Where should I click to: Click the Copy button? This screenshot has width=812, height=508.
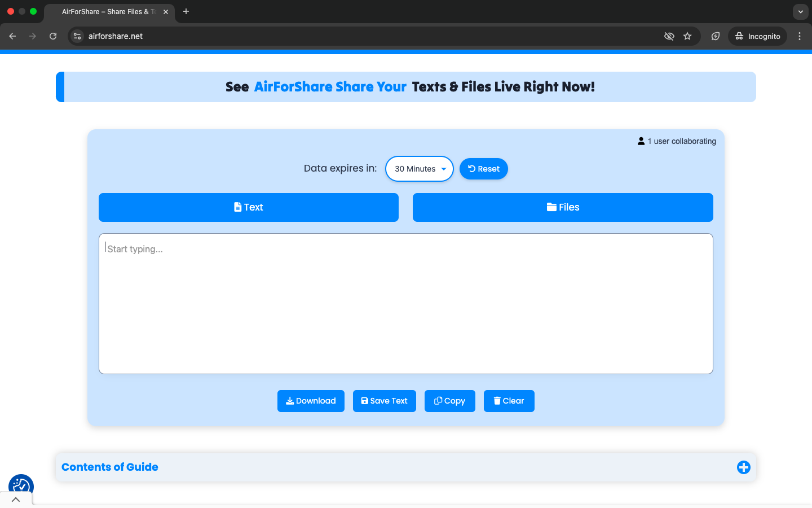450,401
